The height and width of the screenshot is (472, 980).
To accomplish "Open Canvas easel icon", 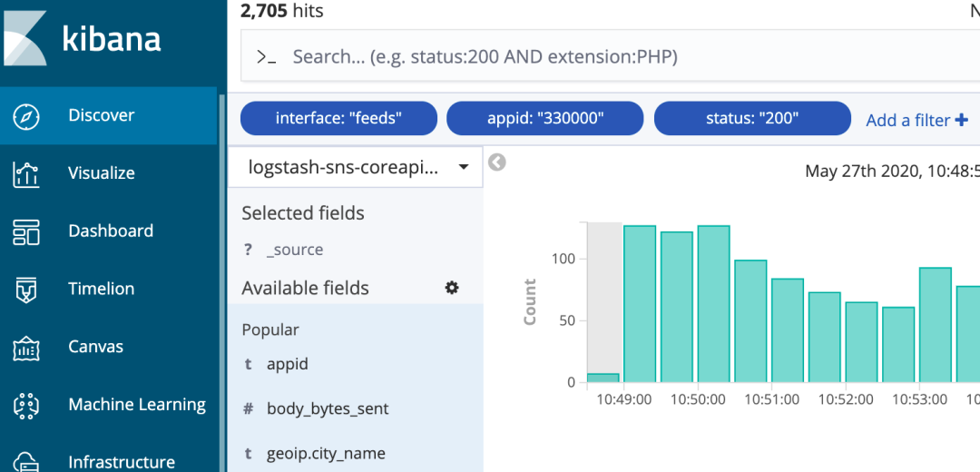I will tap(26, 347).
